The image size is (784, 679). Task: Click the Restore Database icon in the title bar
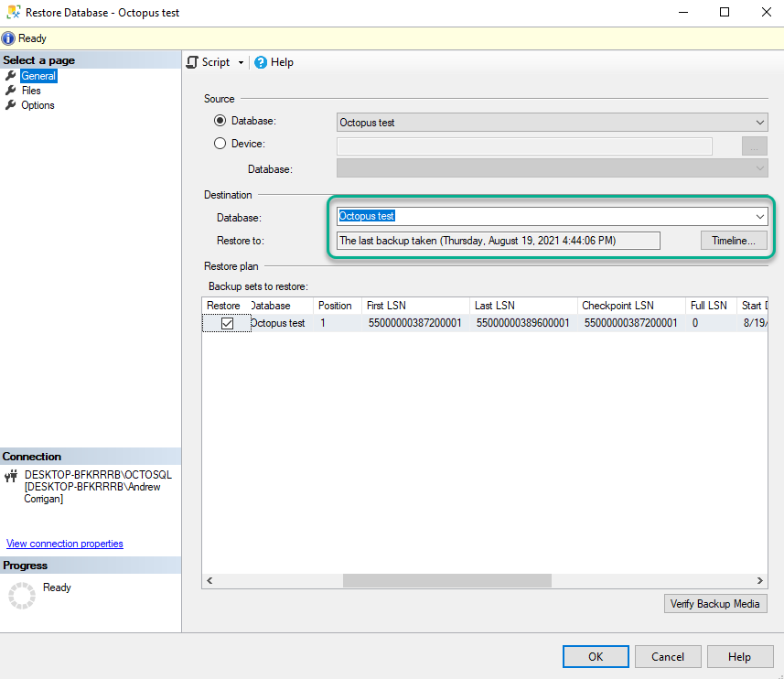12,12
